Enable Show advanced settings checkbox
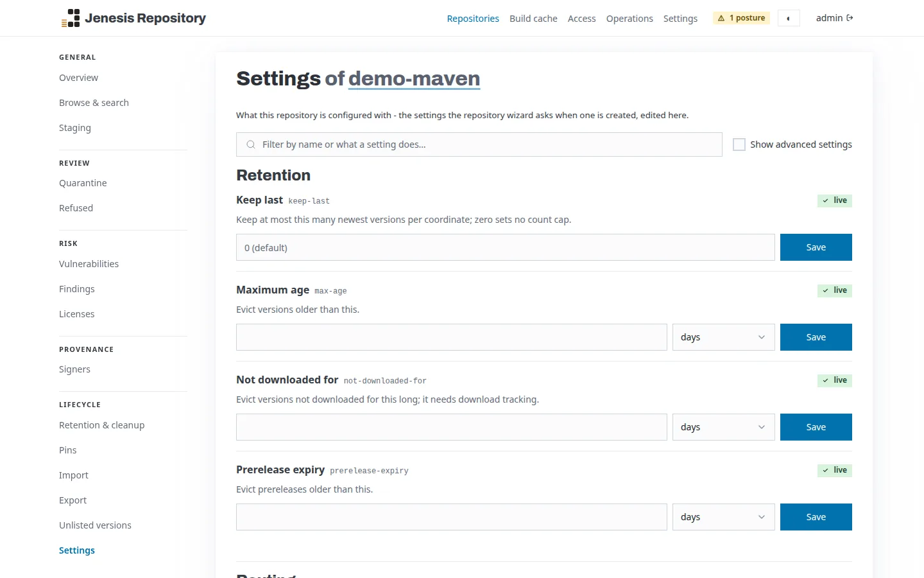Screen dimensions: 924x578 coord(739,144)
